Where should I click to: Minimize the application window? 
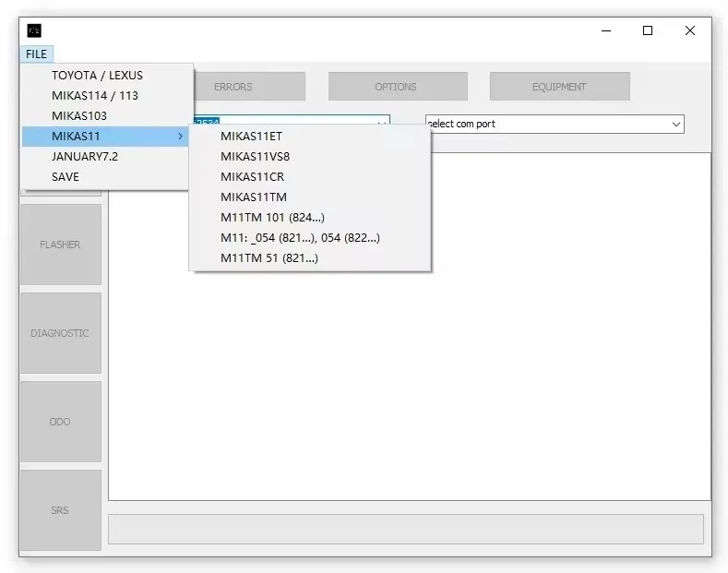click(606, 31)
